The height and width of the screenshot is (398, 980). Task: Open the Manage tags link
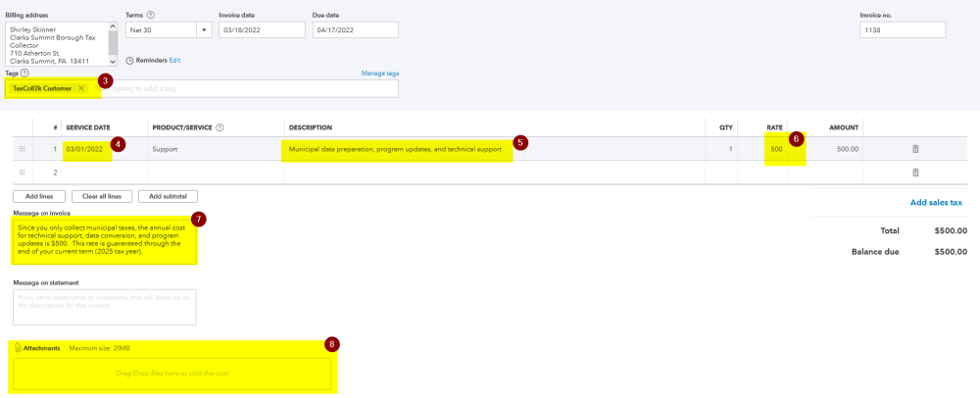tap(380, 74)
